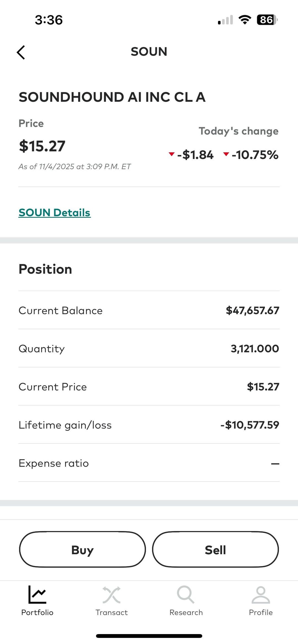This screenshot has width=298, height=644.
Task: Tap the $15.27 price heading
Action: (42, 146)
